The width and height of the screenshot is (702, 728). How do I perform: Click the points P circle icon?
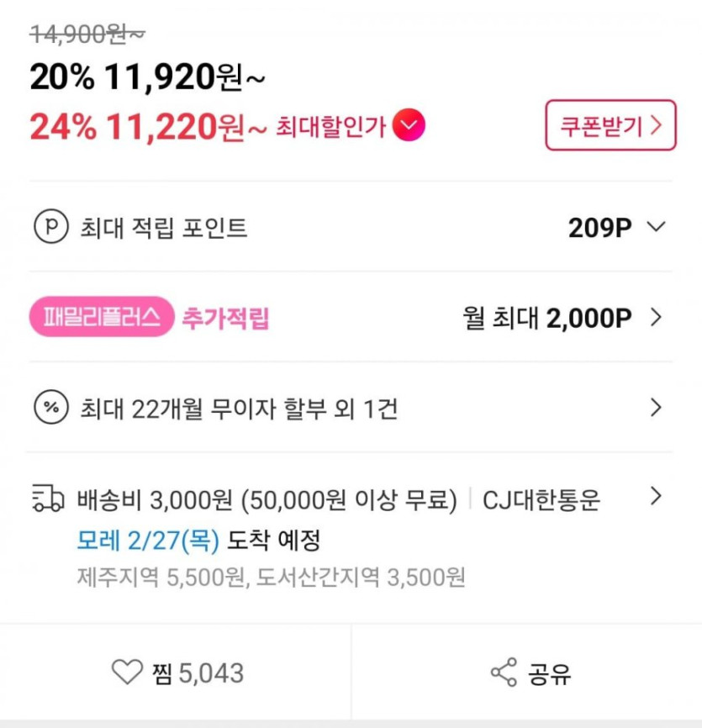point(50,228)
